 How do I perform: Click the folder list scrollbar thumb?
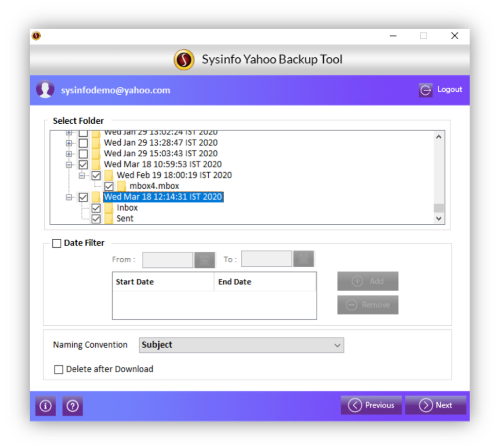pyautogui.click(x=439, y=208)
